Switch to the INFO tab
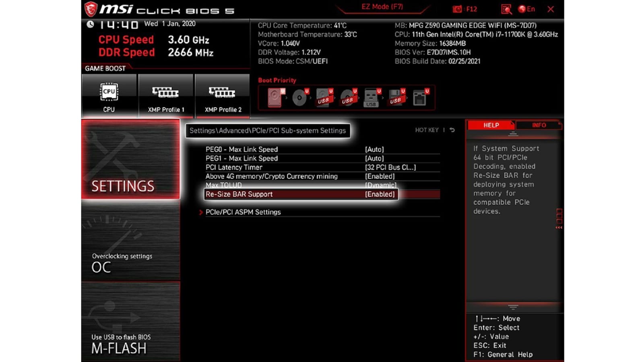This screenshot has height=362, width=644. click(x=538, y=125)
